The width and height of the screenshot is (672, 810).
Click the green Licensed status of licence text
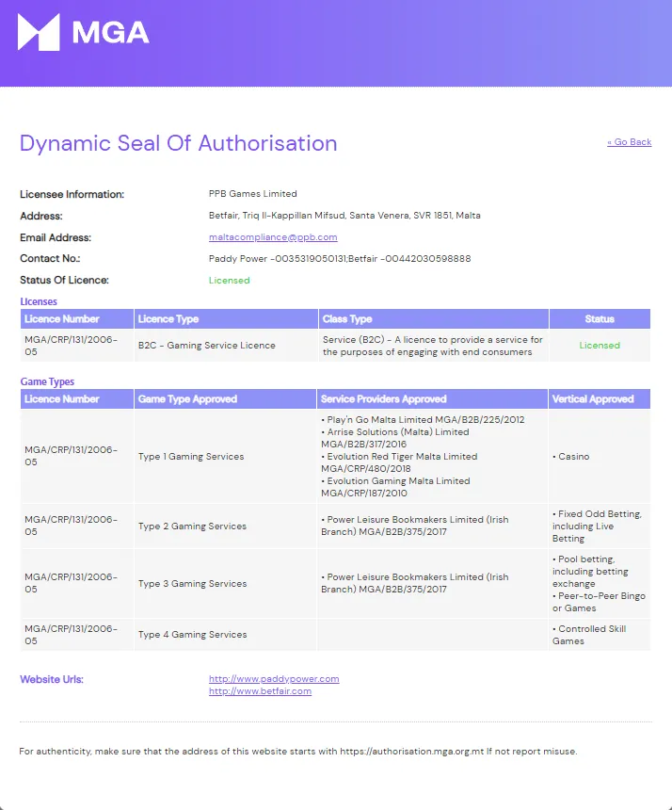229,280
